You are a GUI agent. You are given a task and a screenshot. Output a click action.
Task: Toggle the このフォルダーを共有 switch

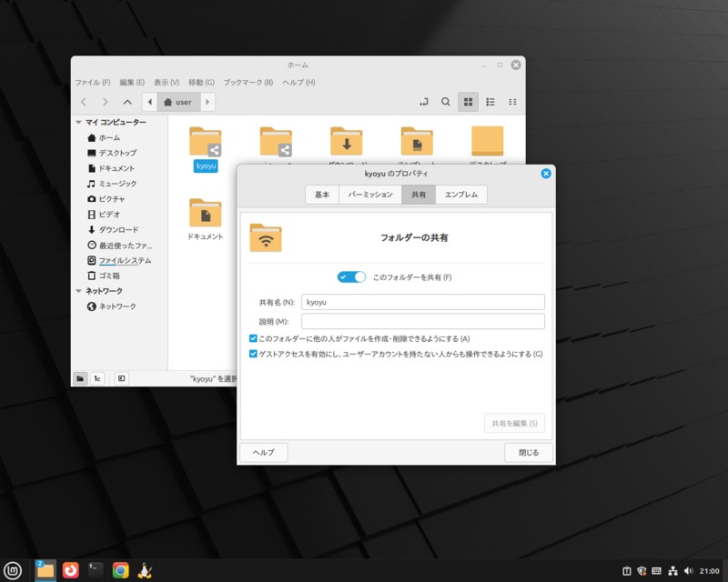[351, 276]
